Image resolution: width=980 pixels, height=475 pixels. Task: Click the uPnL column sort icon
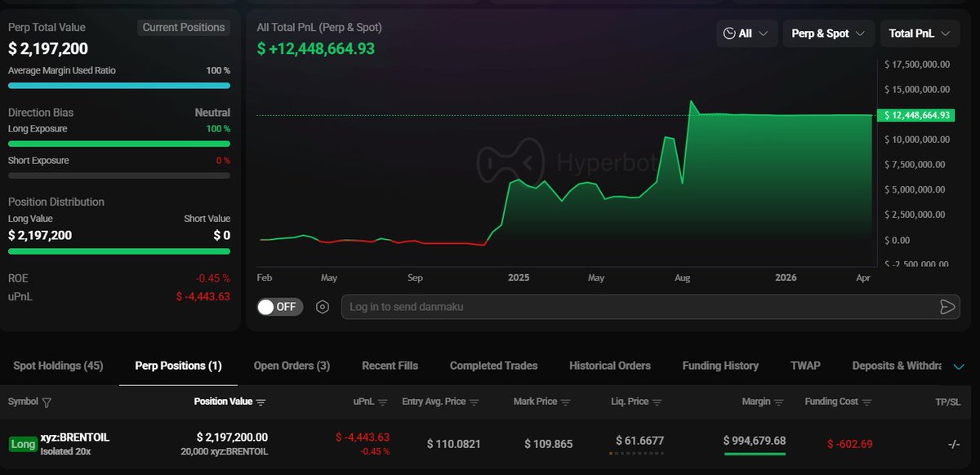click(382, 402)
